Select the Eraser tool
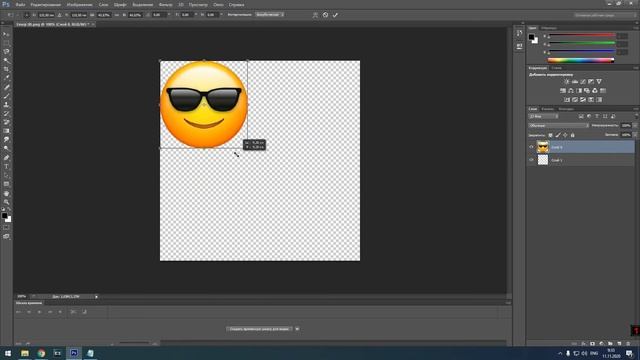Viewport: 640px width, 360px height. 6,122
